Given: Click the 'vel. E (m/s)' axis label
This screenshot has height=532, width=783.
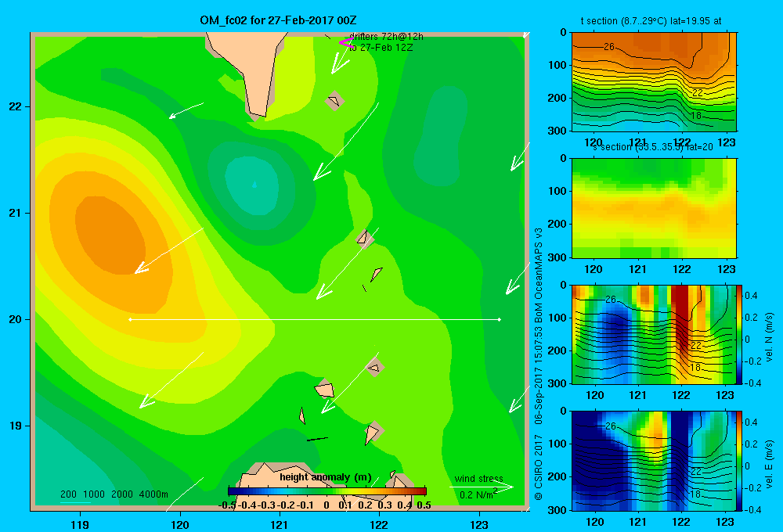Looking at the screenshot, I should [769, 464].
